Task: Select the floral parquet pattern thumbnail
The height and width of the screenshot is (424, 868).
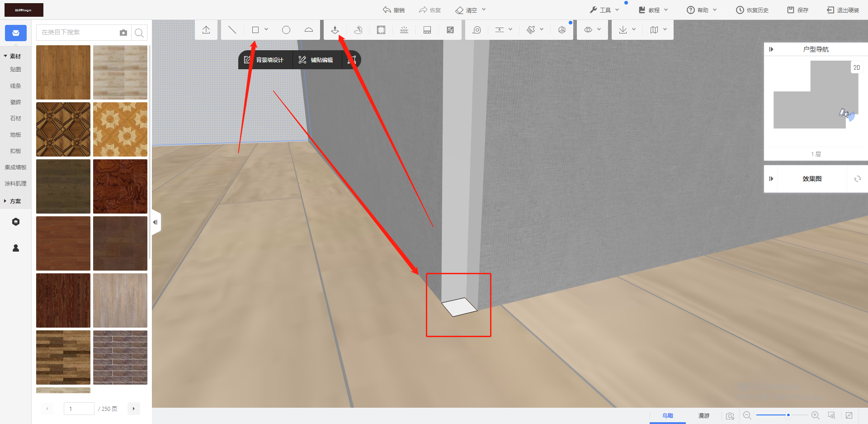Action: 120,129
